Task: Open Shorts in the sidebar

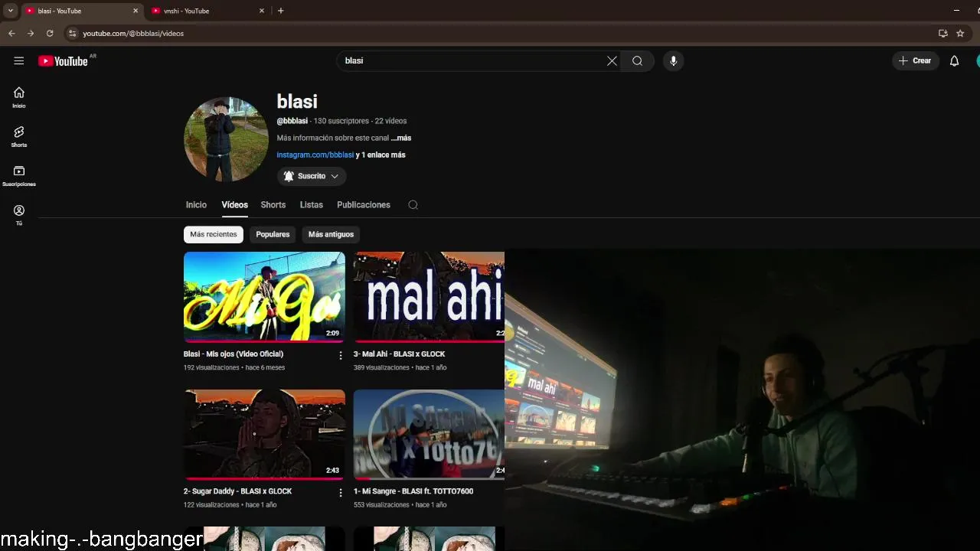Action: coord(19,136)
